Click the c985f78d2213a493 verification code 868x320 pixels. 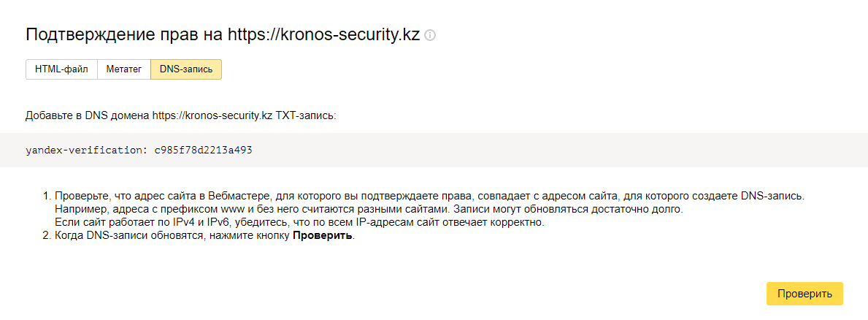click(x=203, y=150)
